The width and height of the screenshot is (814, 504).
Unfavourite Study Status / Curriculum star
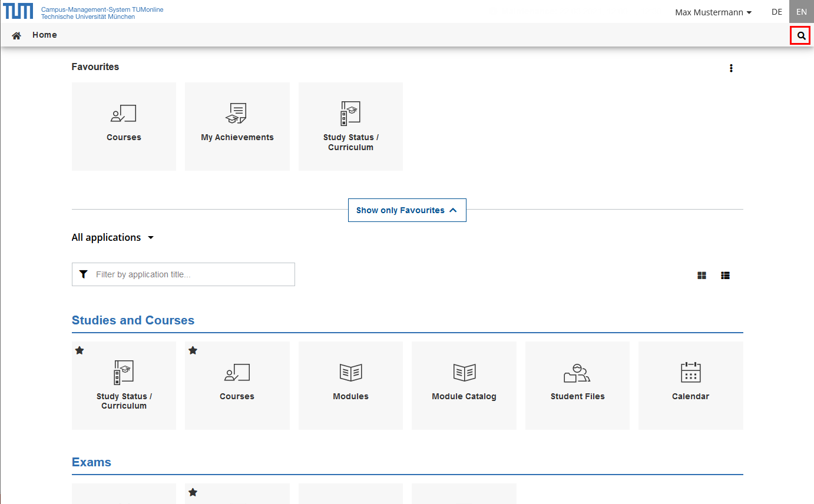click(80, 350)
